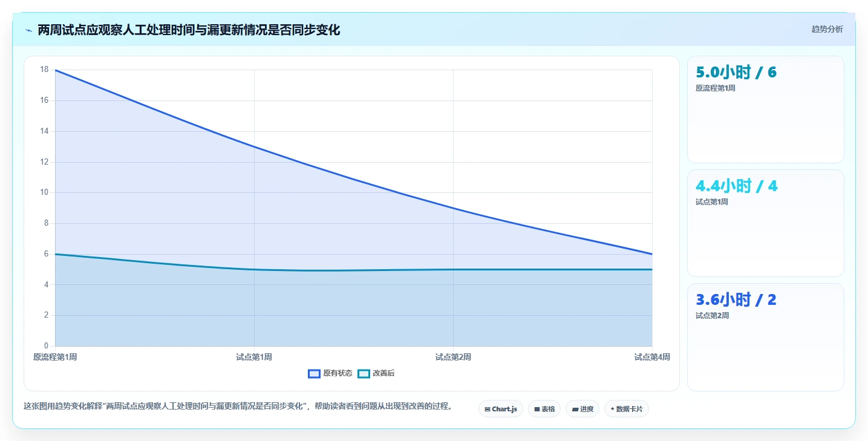Click the Chart.js tag chip

(x=501, y=409)
